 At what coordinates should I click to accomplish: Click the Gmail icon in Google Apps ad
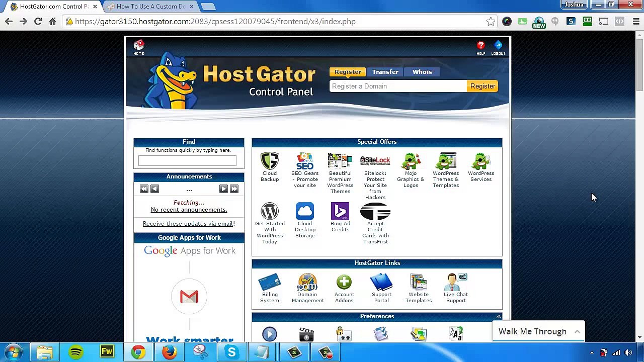189,297
